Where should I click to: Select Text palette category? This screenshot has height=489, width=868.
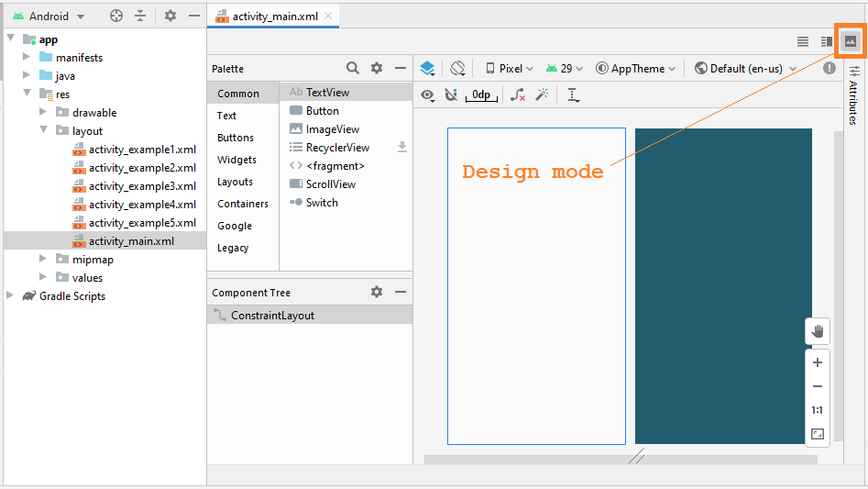click(x=243, y=116)
